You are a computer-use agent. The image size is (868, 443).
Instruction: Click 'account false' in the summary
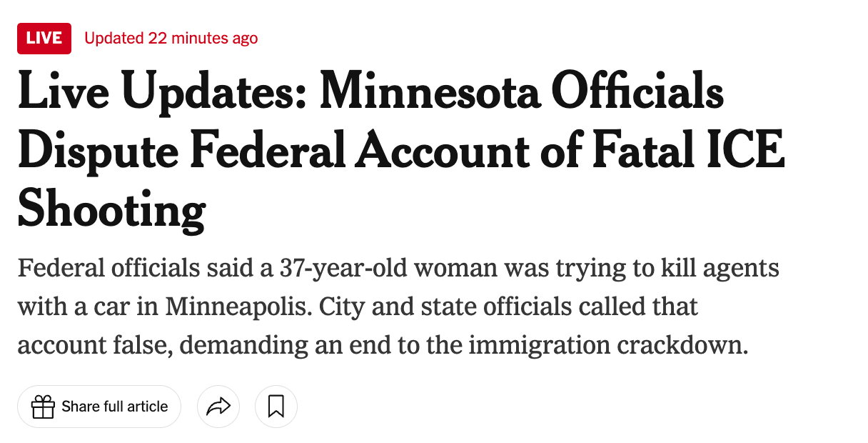click(92, 345)
